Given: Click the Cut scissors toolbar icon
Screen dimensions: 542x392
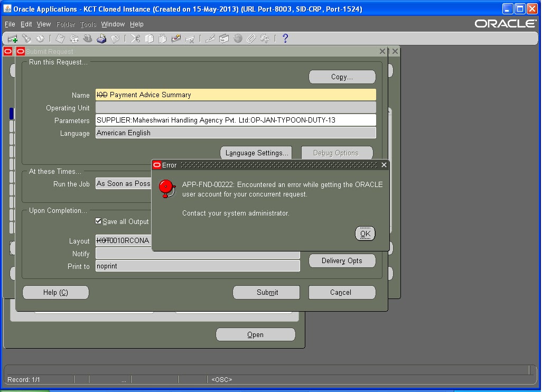Looking at the screenshot, I should pos(135,39).
